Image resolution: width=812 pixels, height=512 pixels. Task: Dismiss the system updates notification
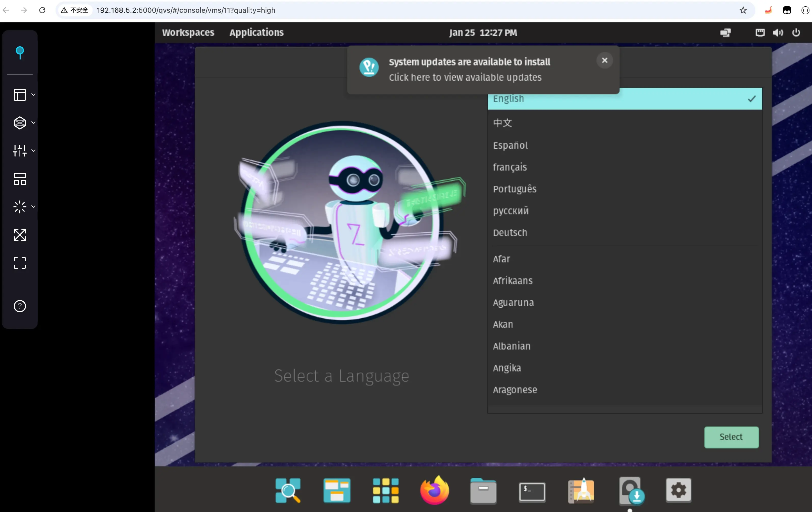coord(605,60)
